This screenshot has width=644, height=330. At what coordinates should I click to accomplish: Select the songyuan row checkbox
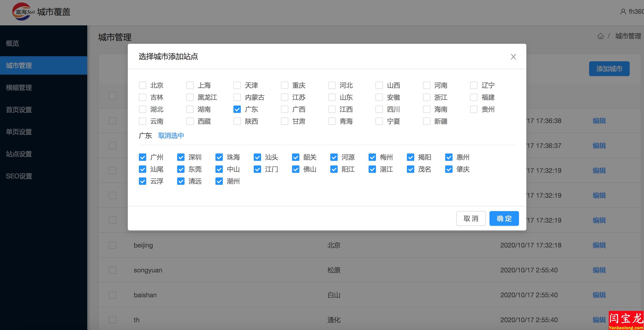pos(113,270)
